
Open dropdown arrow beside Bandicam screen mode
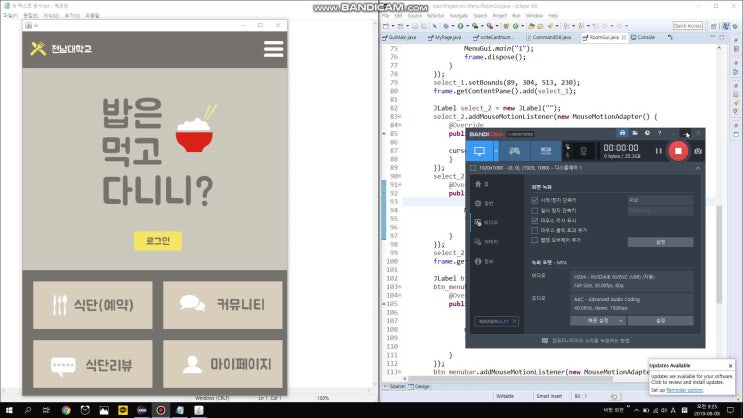[x=496, y=151]
